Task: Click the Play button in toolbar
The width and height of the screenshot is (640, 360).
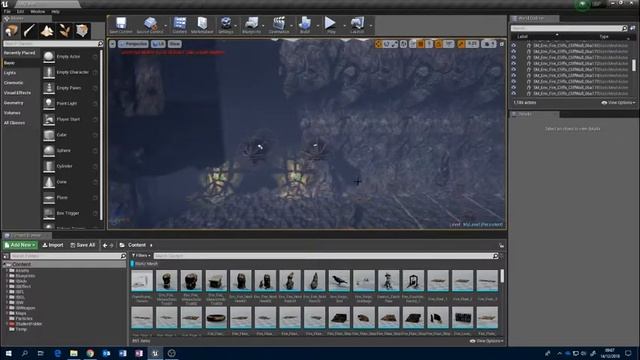Action: click(x=331, y=25)
